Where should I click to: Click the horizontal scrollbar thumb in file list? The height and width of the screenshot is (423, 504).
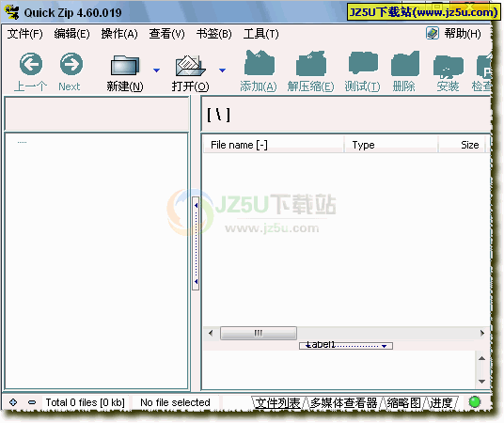[x=259, y=333]
